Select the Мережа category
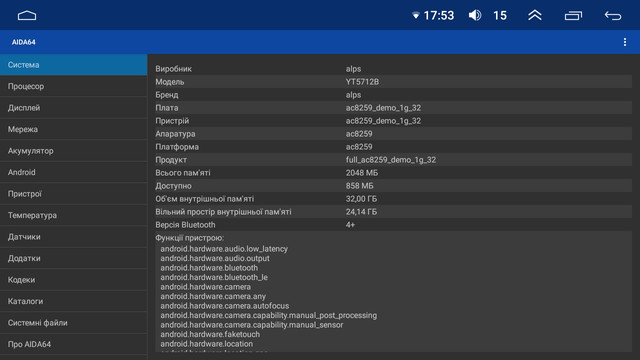640x360 pixels. coord(73,129)
